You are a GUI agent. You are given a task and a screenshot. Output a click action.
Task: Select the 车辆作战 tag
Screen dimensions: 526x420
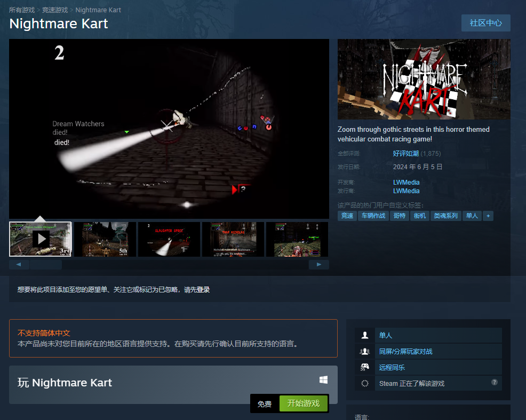(x=373, y=216)
